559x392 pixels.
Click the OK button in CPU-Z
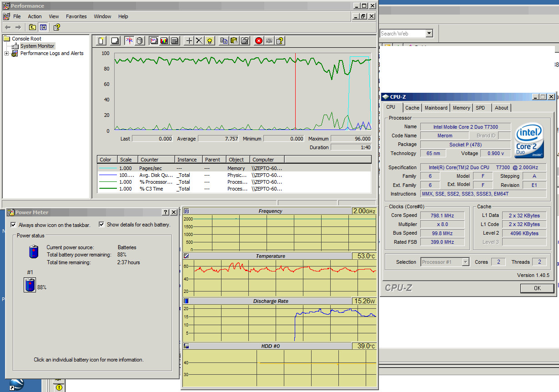coord(537,288)
